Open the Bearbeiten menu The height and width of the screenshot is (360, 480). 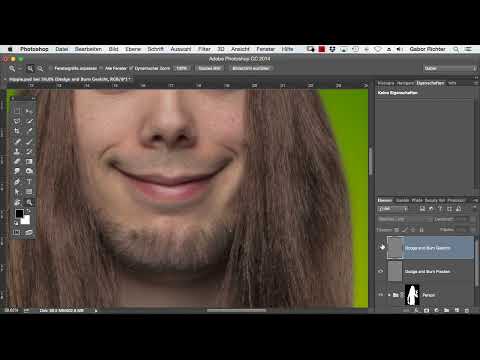click(88, 49)
